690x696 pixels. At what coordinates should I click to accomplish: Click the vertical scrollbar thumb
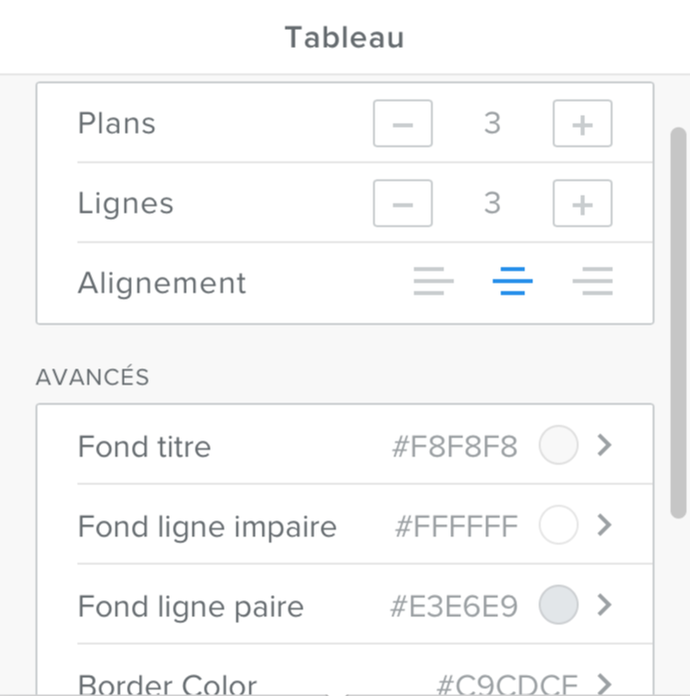pyautogui.click(x=678, y=320)
